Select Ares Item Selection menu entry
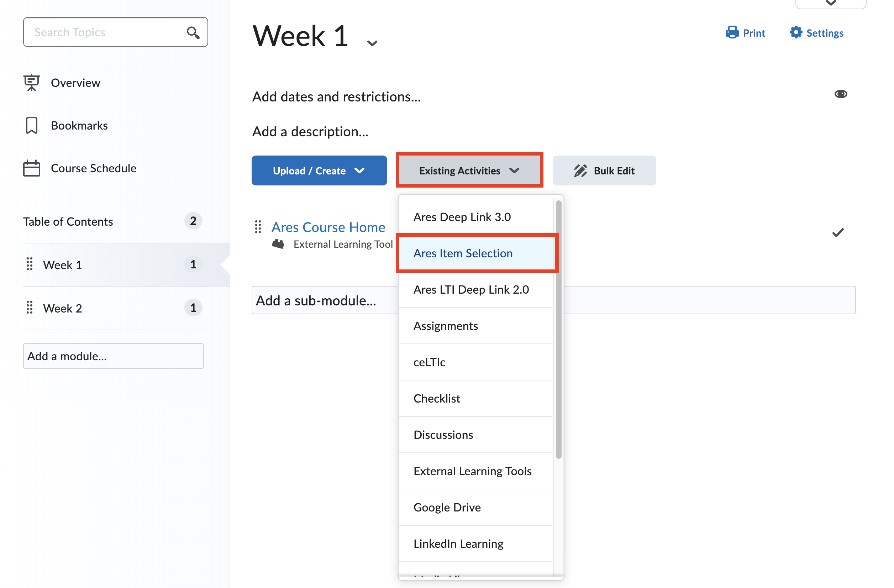The width and height of the screenshot is (894, 588). (463, 253)
